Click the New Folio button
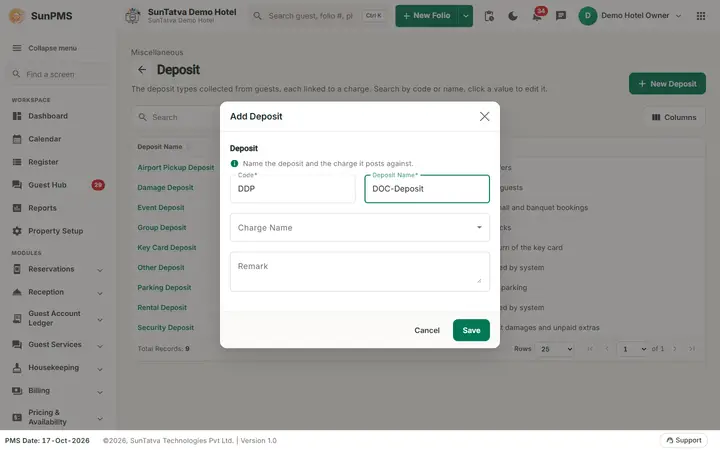The image size is (720, 450). tap(427, 16)
